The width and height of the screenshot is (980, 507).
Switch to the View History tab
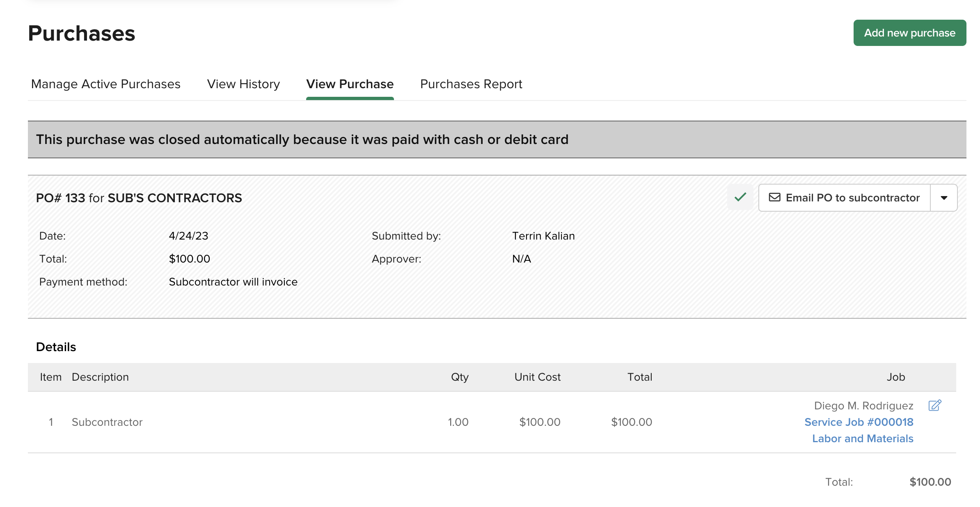pyautogui.click(x=243, y=84)
